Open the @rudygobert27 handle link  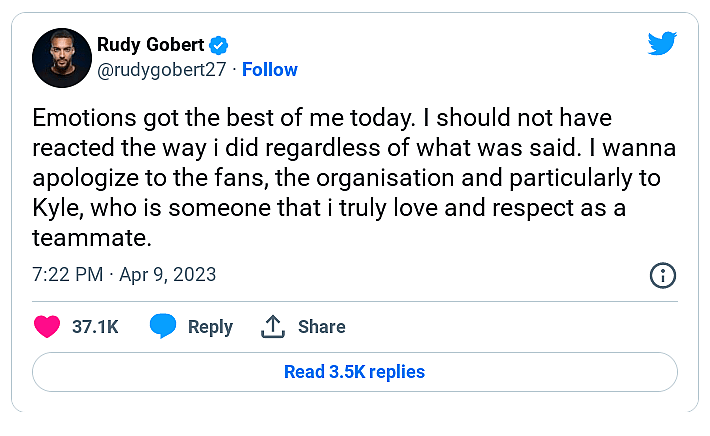tap(163, 70)
